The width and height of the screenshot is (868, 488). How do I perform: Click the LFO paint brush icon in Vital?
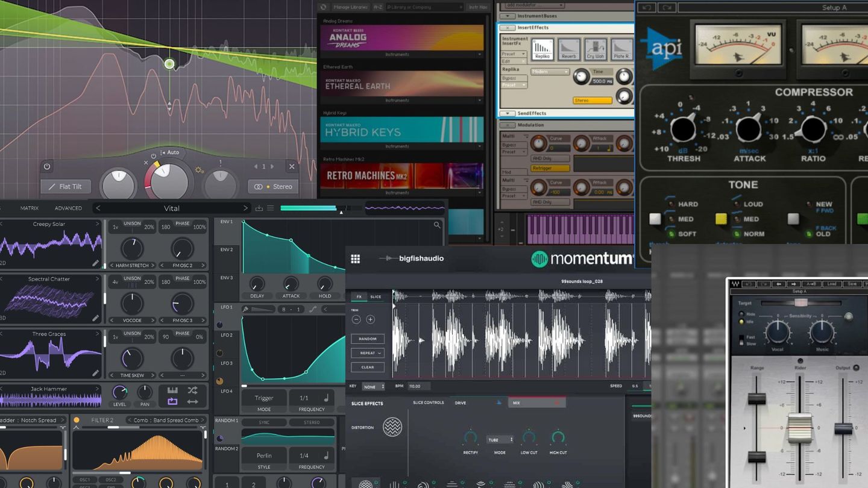pyautogui.click(x=245, y=309)
